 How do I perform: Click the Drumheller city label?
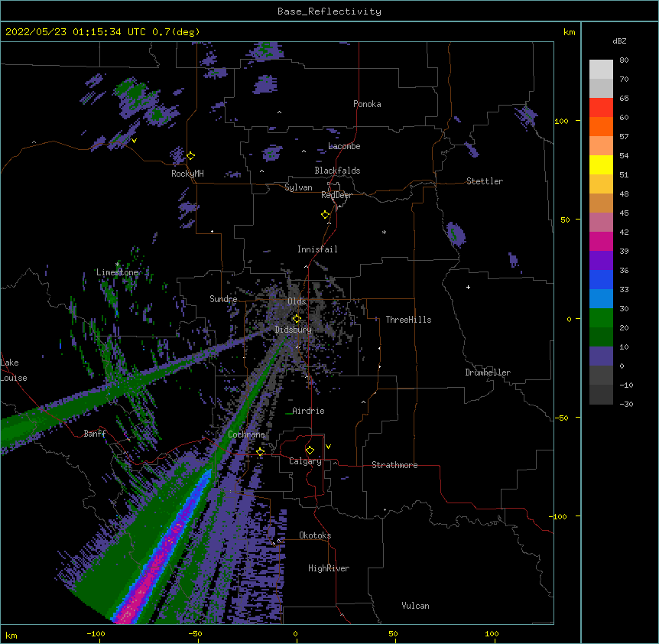pos(488,372)
